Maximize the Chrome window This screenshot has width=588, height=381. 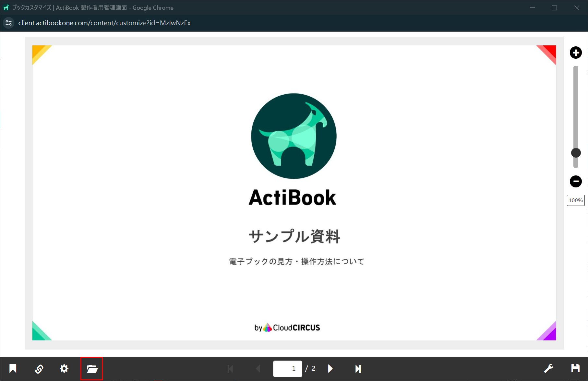(x=554, y=8)
